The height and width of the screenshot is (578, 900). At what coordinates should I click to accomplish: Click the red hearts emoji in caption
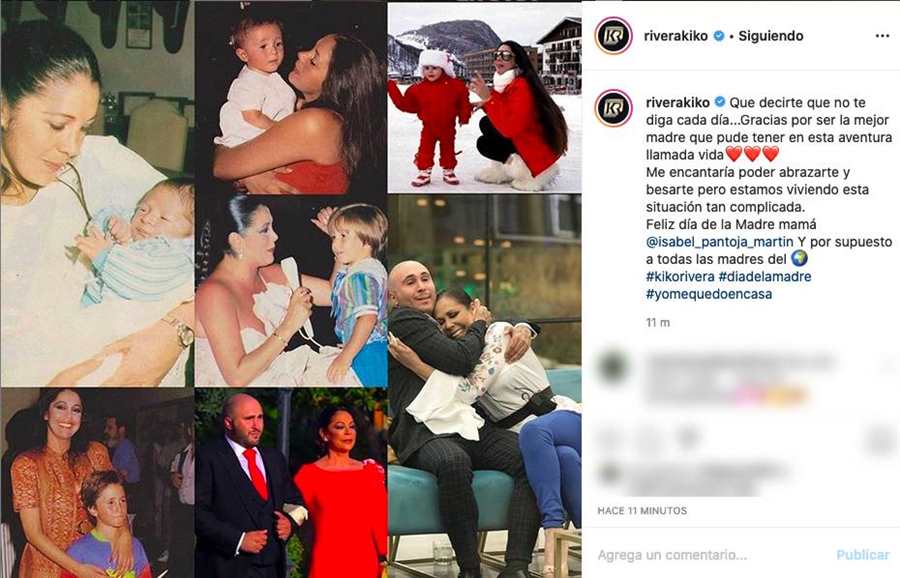tap(752, 154)
